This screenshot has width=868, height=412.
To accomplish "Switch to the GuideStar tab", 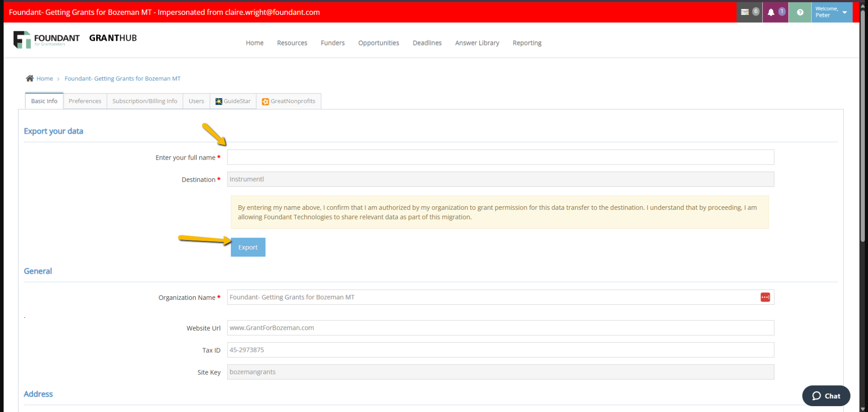I will (233, 101).
